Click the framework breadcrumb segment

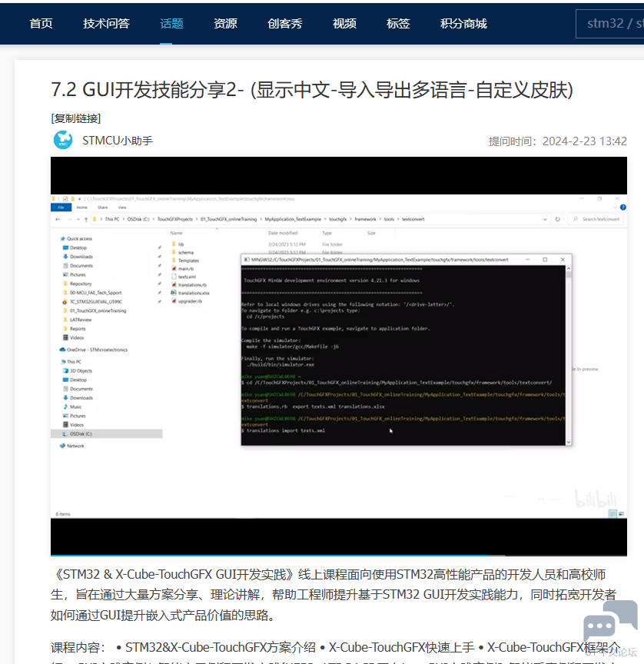tap(365, 219)
